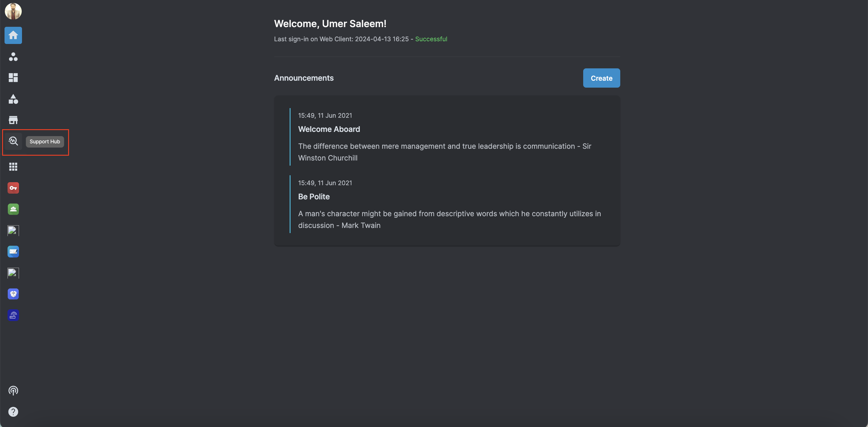868x427 pixels.
Task: Open broken-image app below the green people app
Action: point(13,230)
